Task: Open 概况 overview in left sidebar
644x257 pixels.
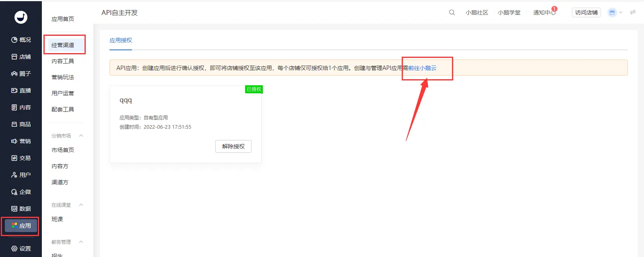Action: [21, 40]
